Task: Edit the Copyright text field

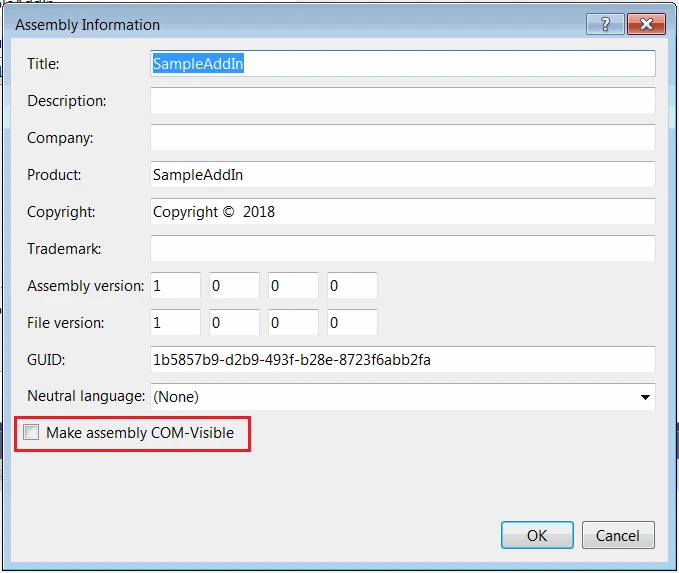Action: 403,212
